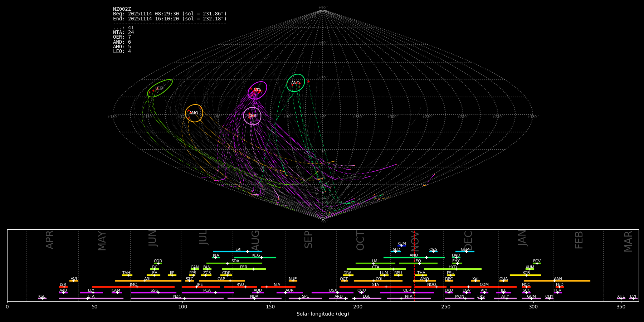Screen dimensions: 644x322
Task: Select the AAN shower bar in timeline
Action: [557, 281]
